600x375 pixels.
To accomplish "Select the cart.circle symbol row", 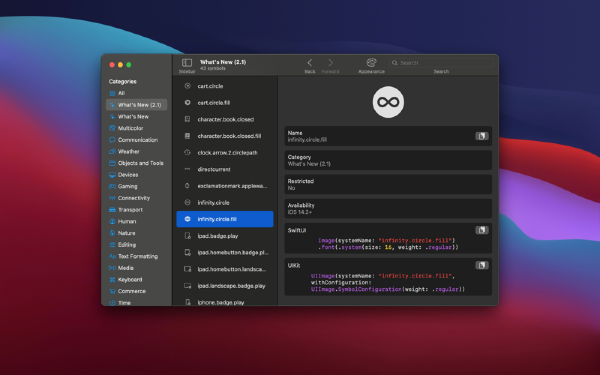I will click(225, 86).
